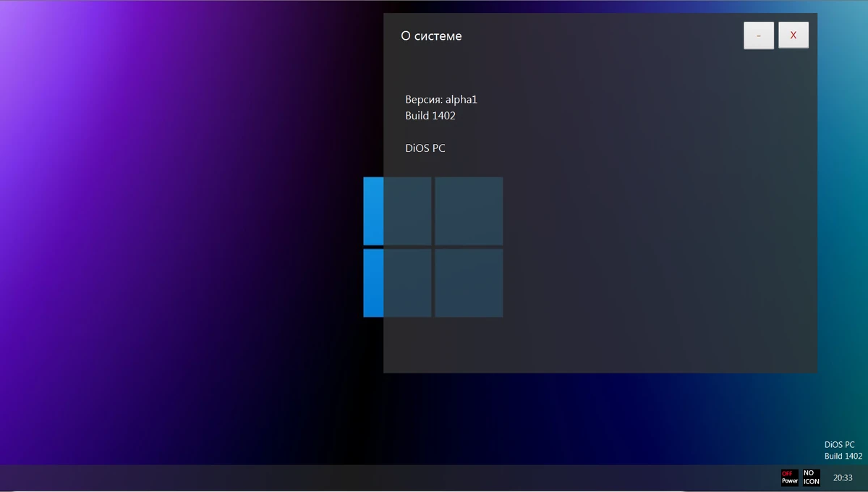Click the top-right tile of the DiOS logo
868x492 pixels.
point(469,210)
